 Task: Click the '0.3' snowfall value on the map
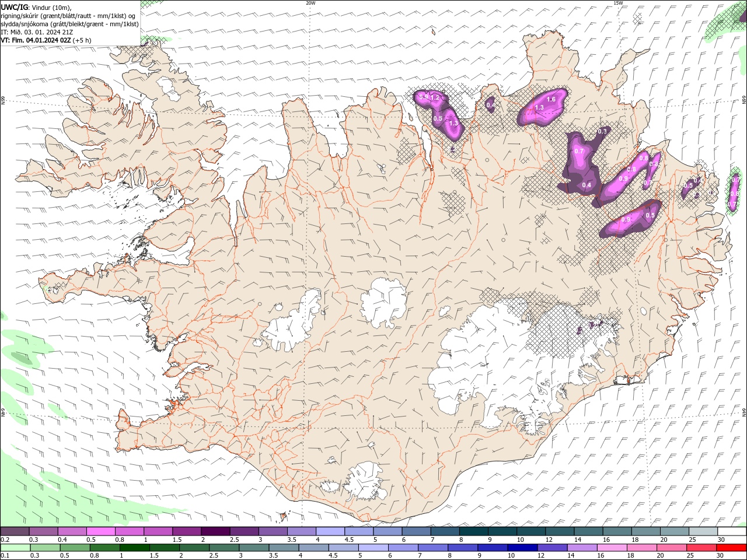[602, 131]
